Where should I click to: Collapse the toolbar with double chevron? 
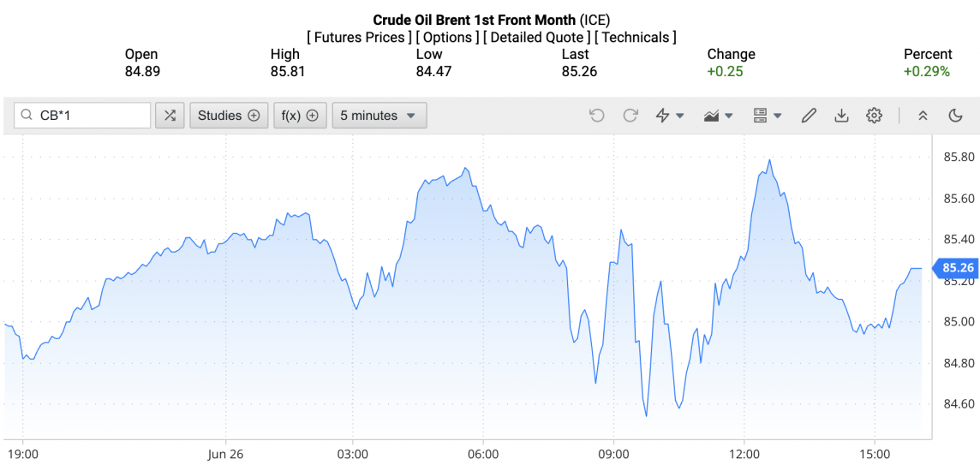923,116
